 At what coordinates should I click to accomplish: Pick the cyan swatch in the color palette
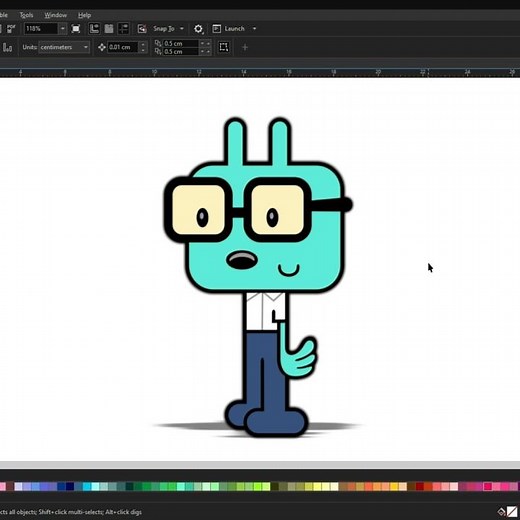coord(87,486)
